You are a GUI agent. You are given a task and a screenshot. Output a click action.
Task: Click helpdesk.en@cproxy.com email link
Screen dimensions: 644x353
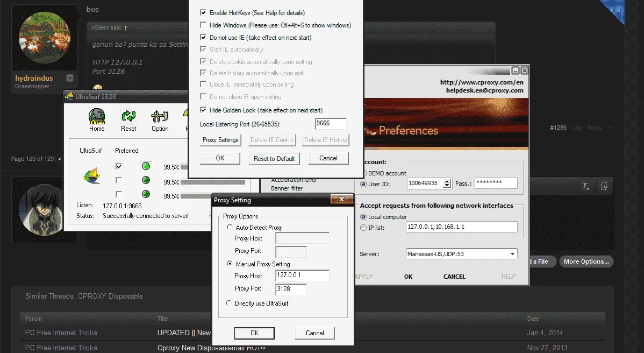click(485, 90)
